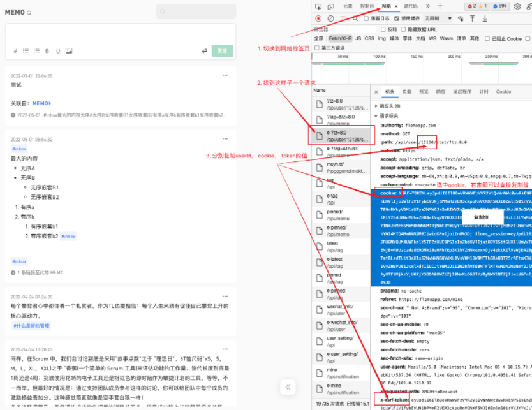Open the 无限制 network throttling dropdown
Image resolution: width=532 pixels, height=410 pixels.
click(438, 18)
